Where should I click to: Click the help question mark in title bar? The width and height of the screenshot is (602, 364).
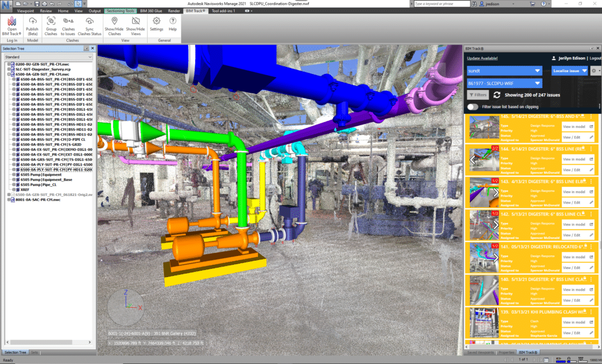tap(543, 4)
